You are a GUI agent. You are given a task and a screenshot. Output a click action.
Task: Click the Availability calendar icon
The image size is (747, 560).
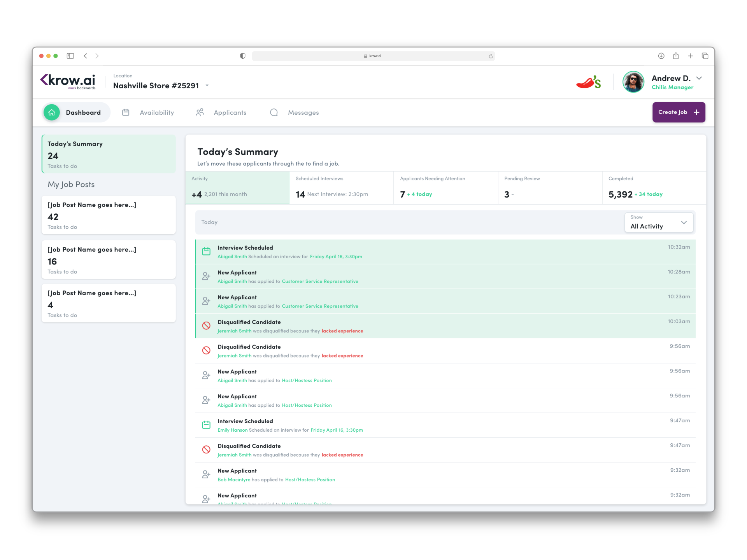click(x=126, y=112)
